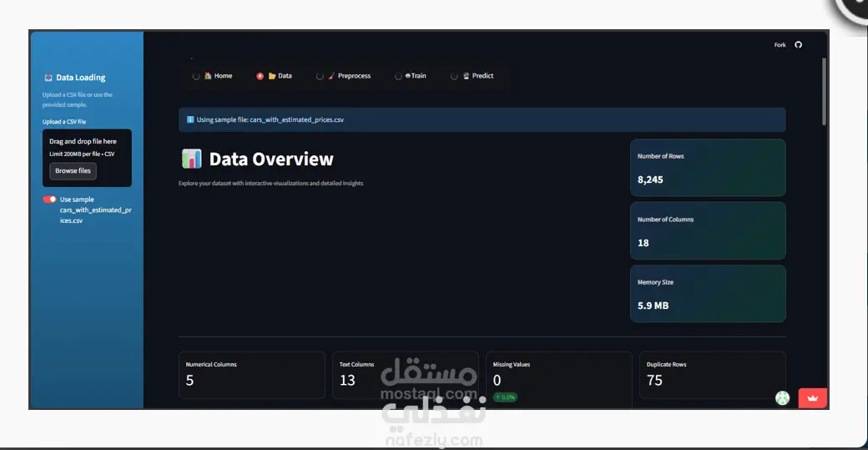Click the Data Loading sidebar icon
The height and width of the screenshot is (450, 868).
[x=48, y=78]
